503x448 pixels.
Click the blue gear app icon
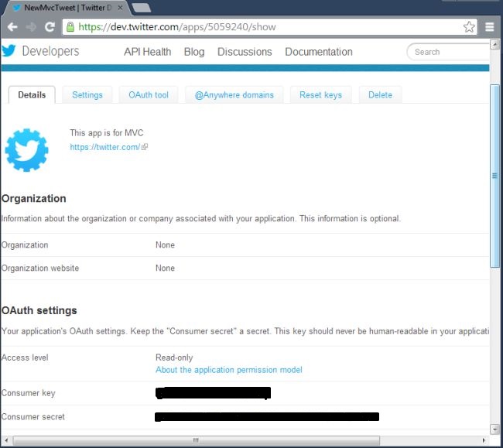pyautogui.click(x=26, y=150)
